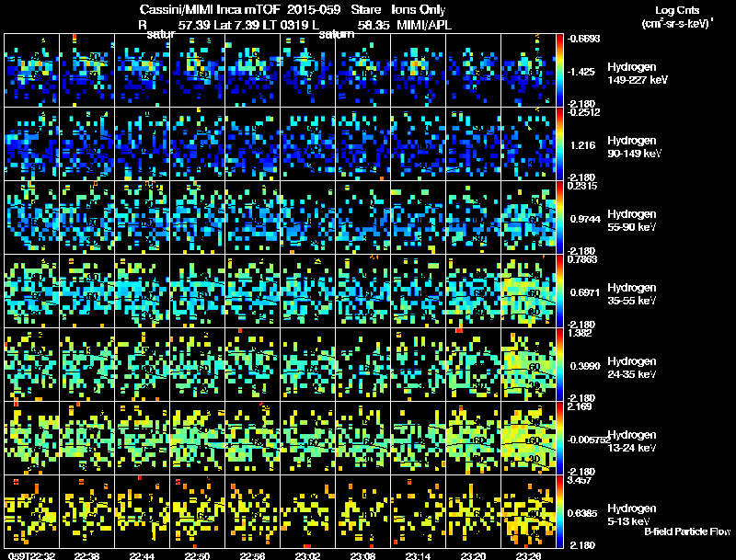
Task: Select the Hydrogen 90-149 keV row label
Action: pos(634,147)
